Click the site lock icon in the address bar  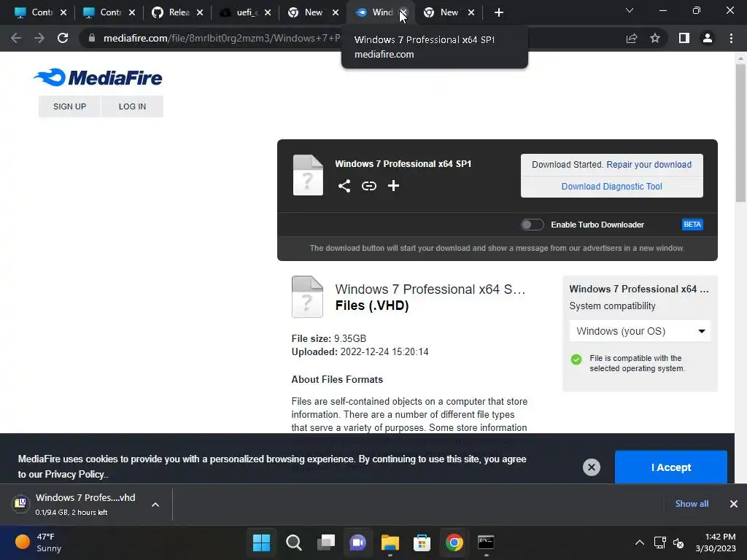(x=91, y=38)
